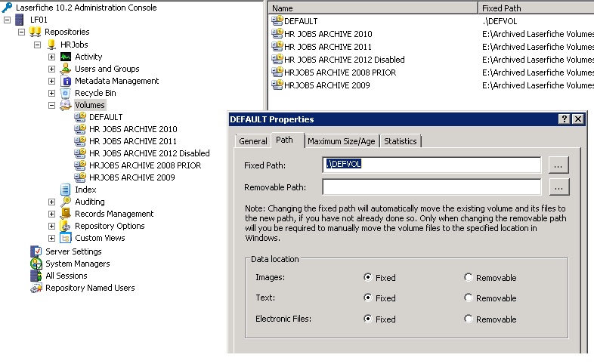Click the DEFAULT volume icon in the list pane
This screenshot has height=364, width=594.
(277, 21)
